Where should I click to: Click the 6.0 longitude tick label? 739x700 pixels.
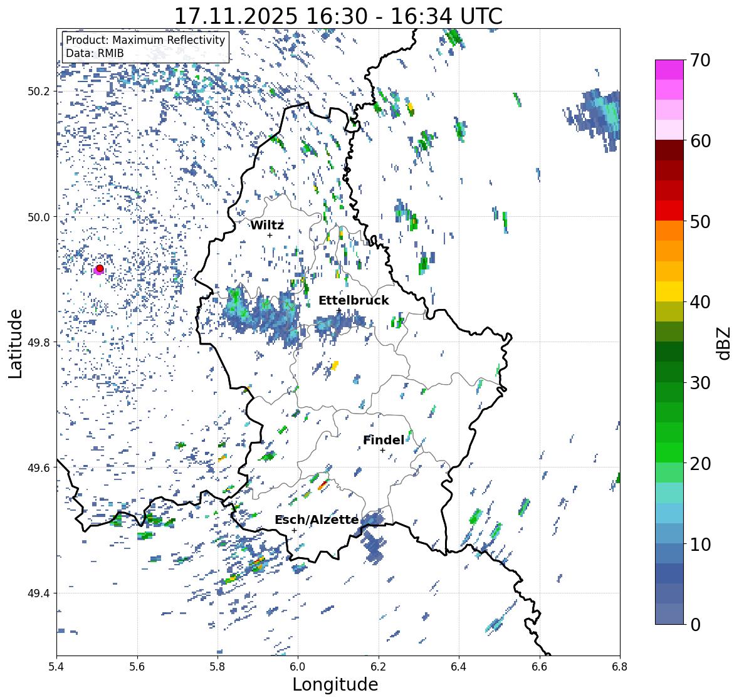pos(298,666)
